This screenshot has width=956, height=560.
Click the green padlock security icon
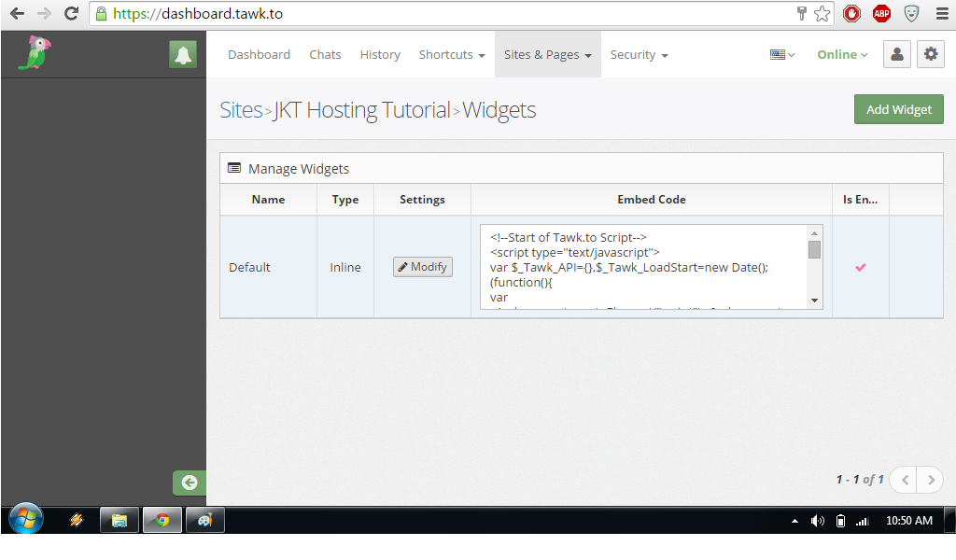pyautogui.click(x=101, y=13)
